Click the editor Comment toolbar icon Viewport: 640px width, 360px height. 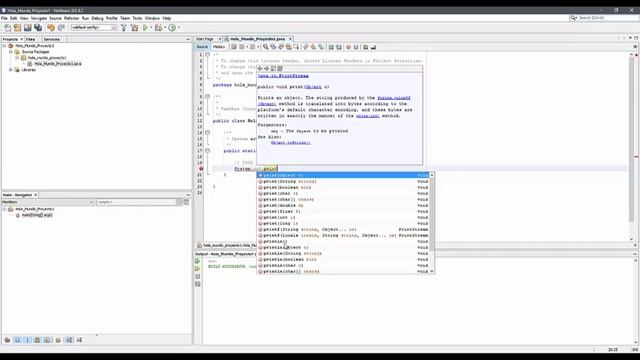(366, 47)
